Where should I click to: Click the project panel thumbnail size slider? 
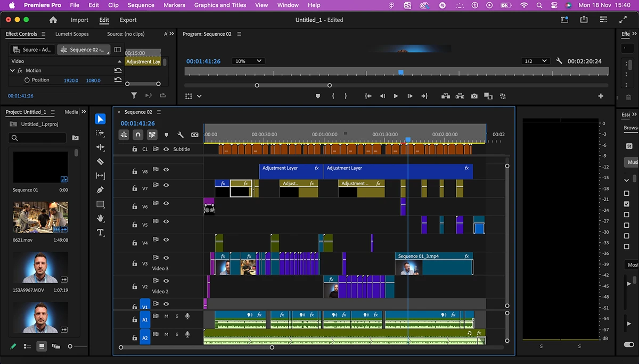70,346
